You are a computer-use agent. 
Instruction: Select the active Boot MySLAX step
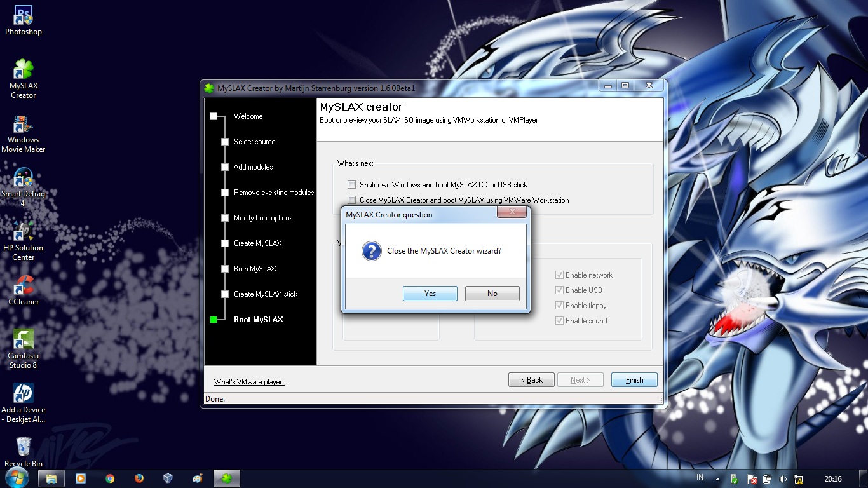[258, 320]
